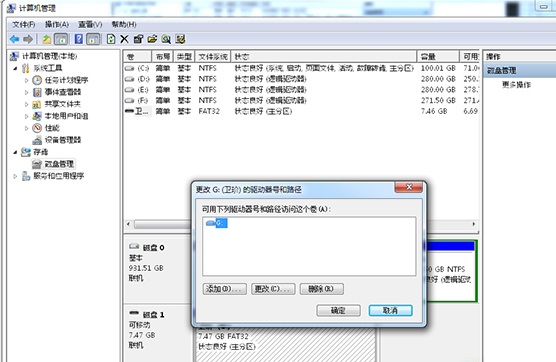Collapse the 系统工具 tree node
Screen dimensions: 556x362
(15, 68)
